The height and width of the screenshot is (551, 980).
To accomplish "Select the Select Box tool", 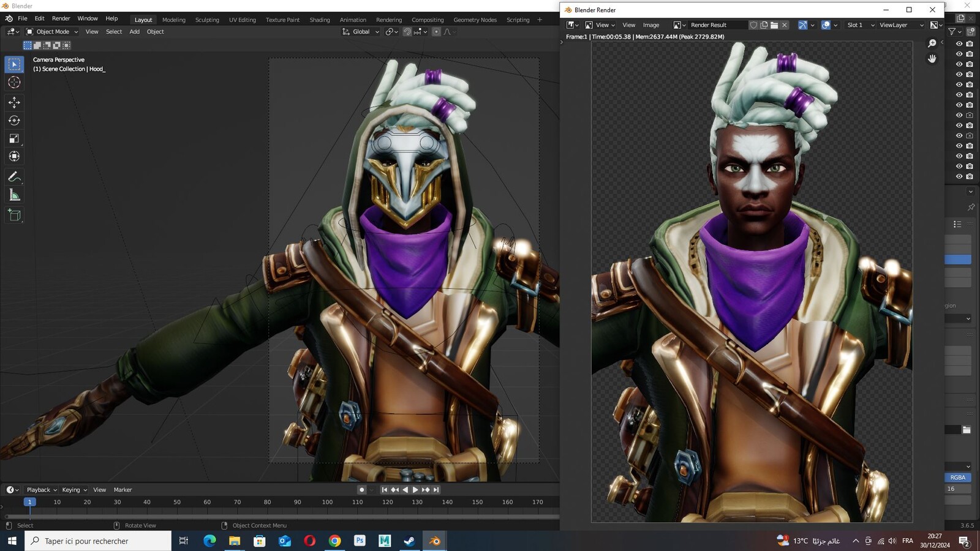I will (14, 64).
